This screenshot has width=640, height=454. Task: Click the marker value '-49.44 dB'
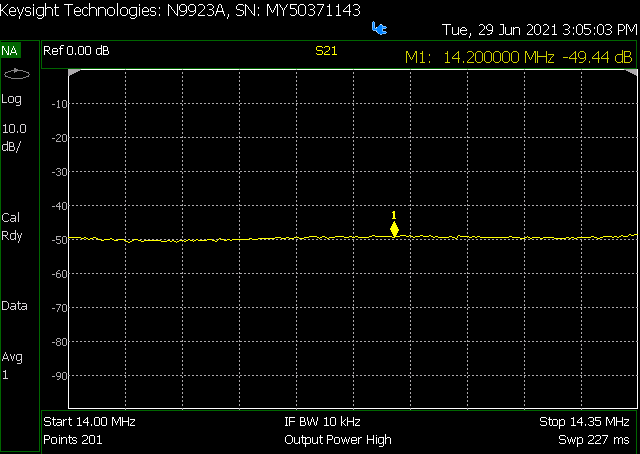(597, 57)
